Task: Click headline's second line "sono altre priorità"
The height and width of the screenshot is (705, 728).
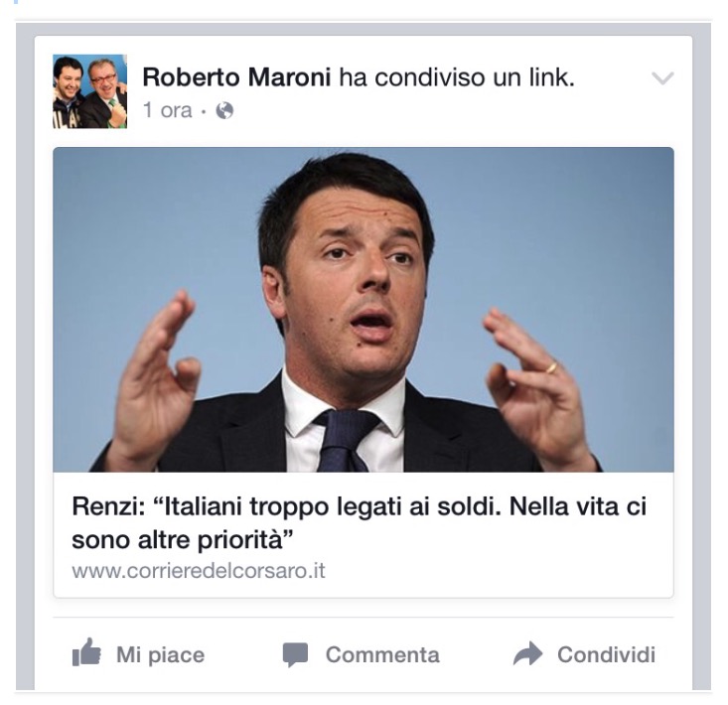Action: pos(183,540)
